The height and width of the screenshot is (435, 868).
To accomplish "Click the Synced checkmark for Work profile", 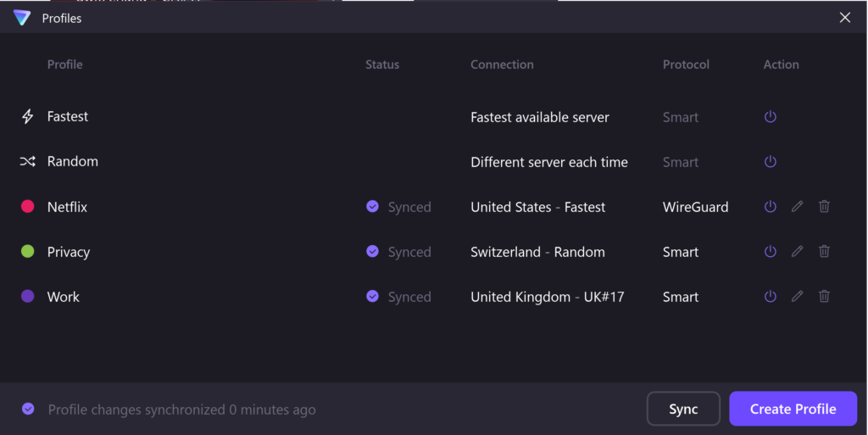I will [373, 296].
